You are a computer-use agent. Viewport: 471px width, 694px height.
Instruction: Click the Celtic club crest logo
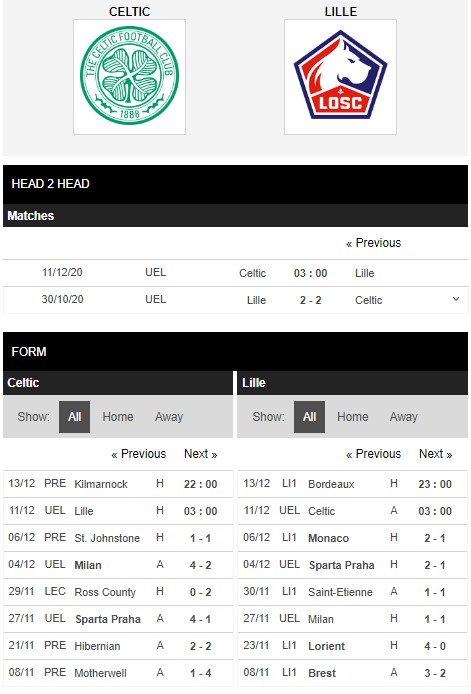tap(129, 77)
